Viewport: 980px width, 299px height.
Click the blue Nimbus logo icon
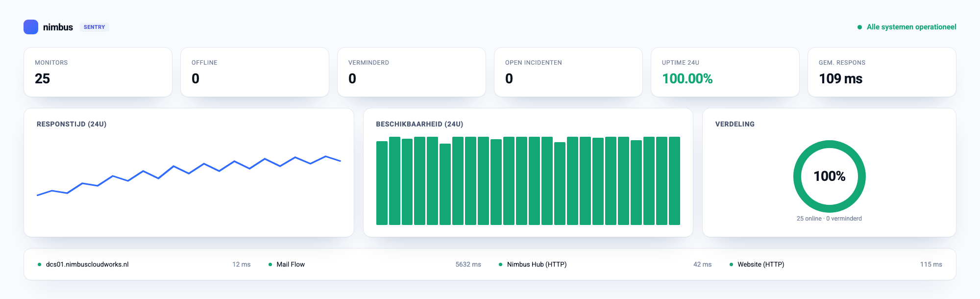coord(31,27)
